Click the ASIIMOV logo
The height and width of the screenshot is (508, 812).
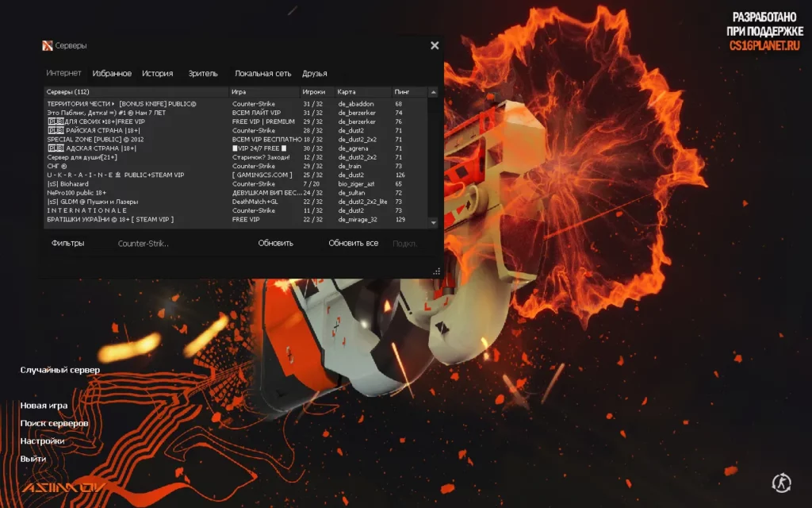(63, 487)
